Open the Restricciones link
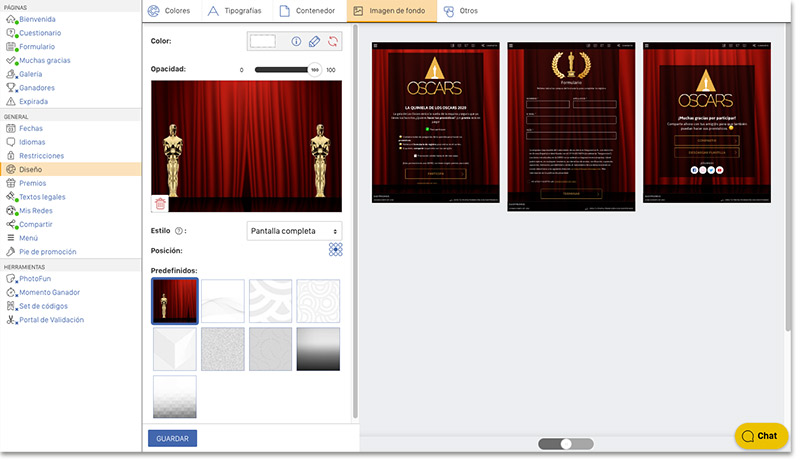The width and height of the screenshot is (800, 460). [x=41, y=156]
